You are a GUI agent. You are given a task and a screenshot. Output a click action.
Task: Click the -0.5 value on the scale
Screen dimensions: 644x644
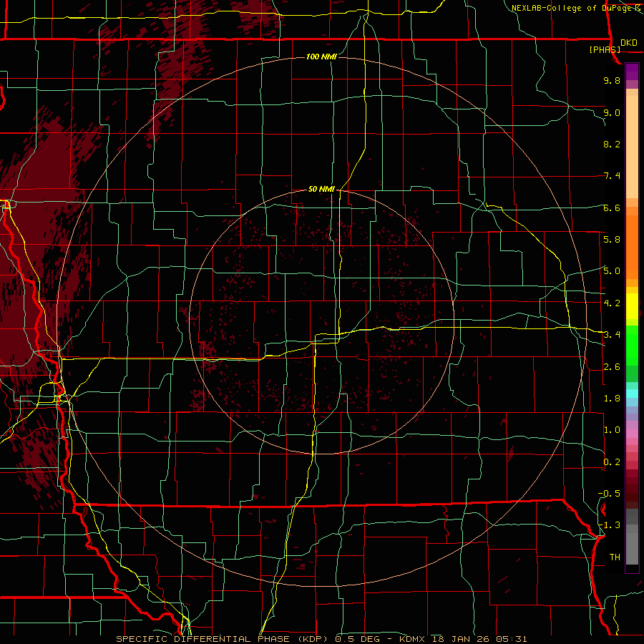tap(609, 494)
